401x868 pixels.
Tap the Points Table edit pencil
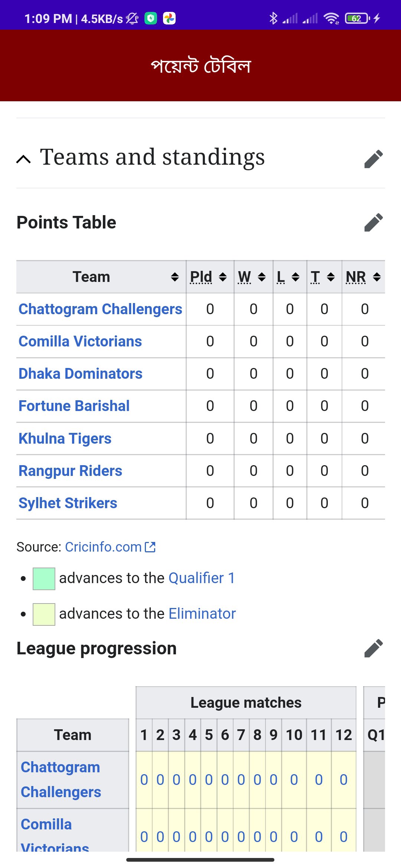(x=373, y=222)
